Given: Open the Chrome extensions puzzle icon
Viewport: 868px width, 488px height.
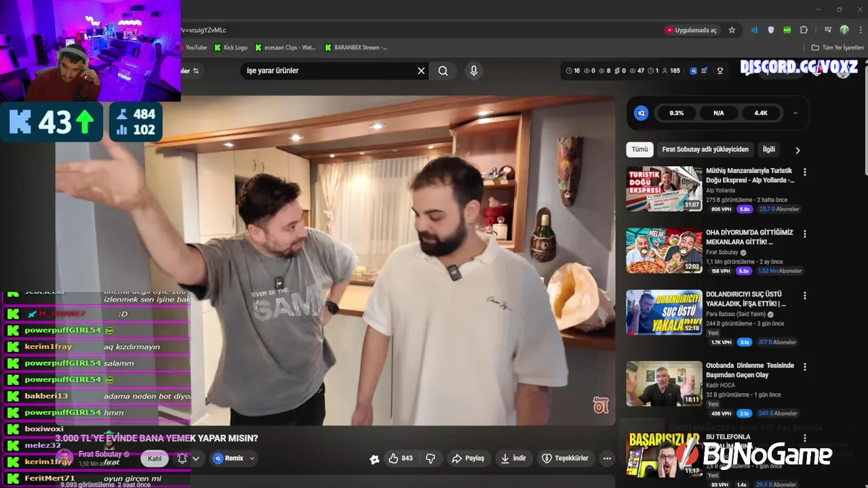Looking at the screenshot, I should 804,30.
